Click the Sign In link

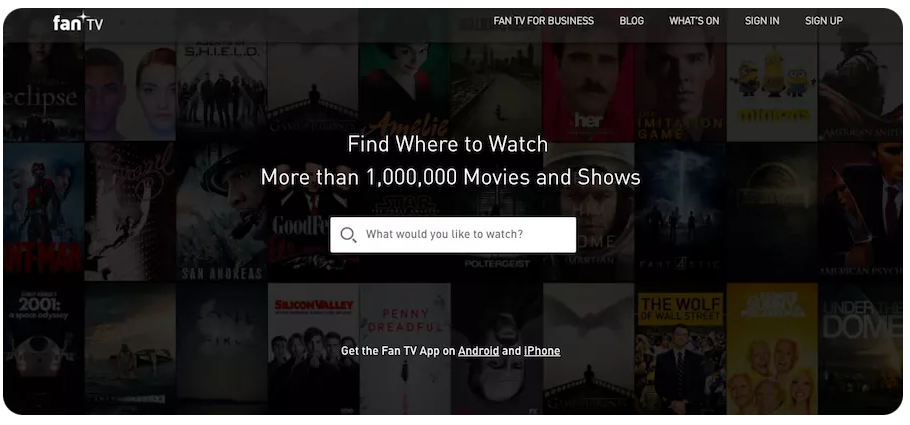(x=762, y=21)
